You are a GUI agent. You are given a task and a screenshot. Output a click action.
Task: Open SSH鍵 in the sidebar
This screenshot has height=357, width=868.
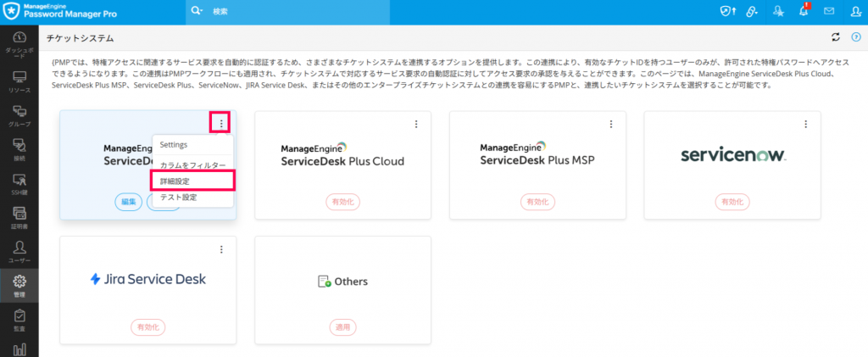point(19,183)
